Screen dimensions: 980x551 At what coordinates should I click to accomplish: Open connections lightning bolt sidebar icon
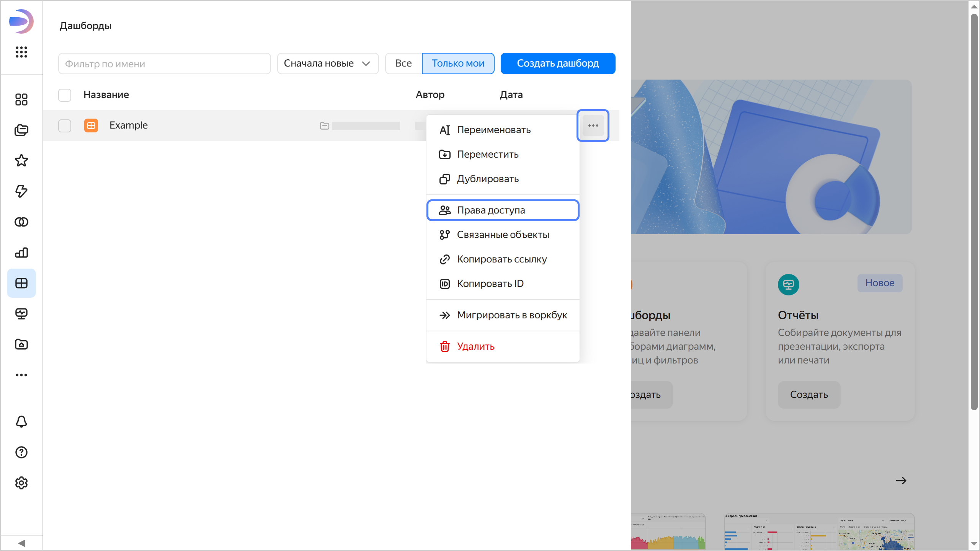click(21, 191)
